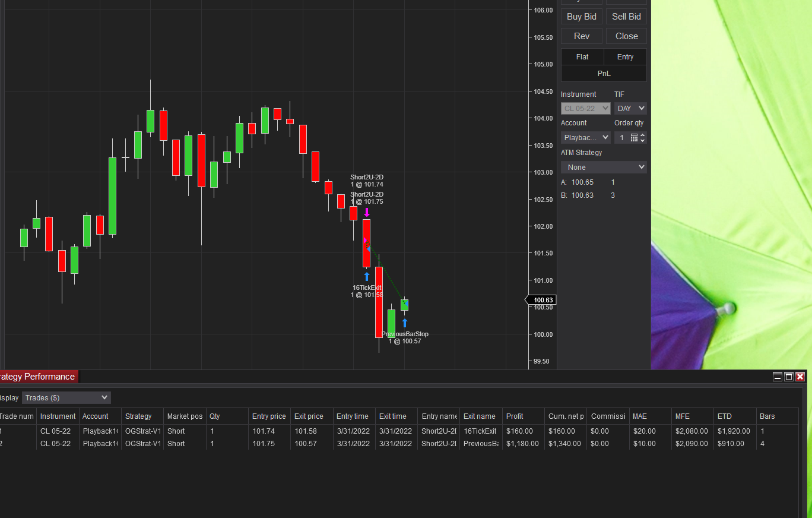Sort by the Exit price column header
The image size is (812, 518).
(x=312, y=416)
